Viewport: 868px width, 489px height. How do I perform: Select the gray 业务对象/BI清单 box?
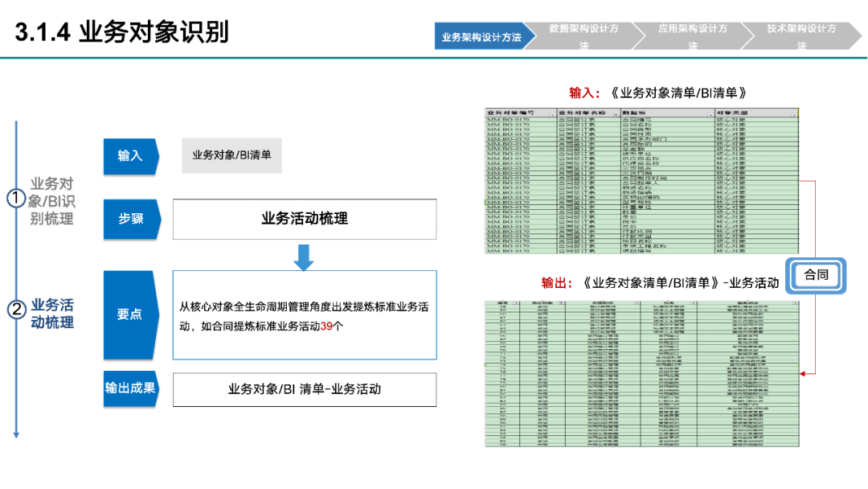click(x=232, y=155)
